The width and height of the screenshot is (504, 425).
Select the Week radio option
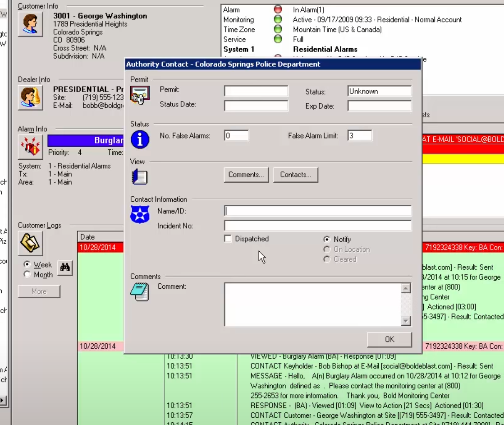click(x=27, y=265)
